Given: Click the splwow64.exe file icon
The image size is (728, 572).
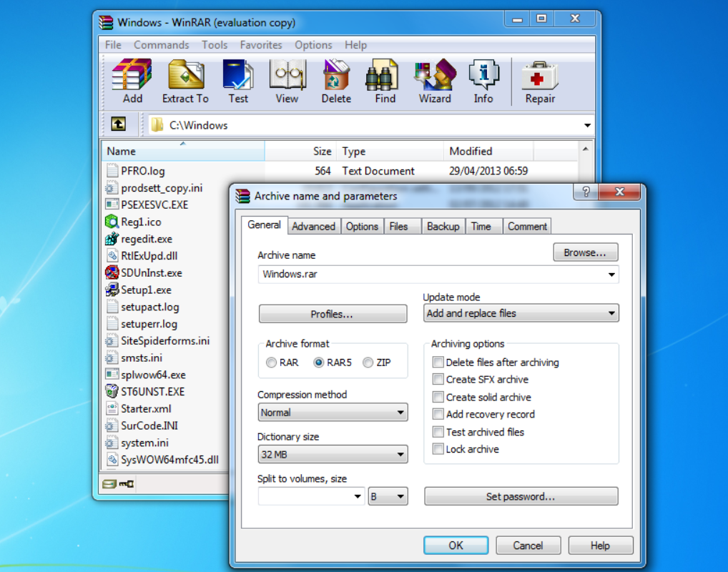Looking at the screenshot, I should point(112,375).
